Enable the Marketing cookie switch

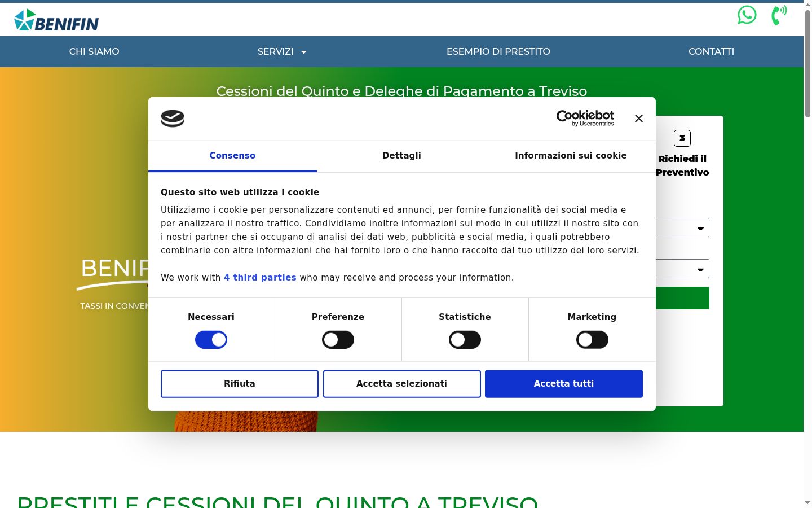(592, 340)
